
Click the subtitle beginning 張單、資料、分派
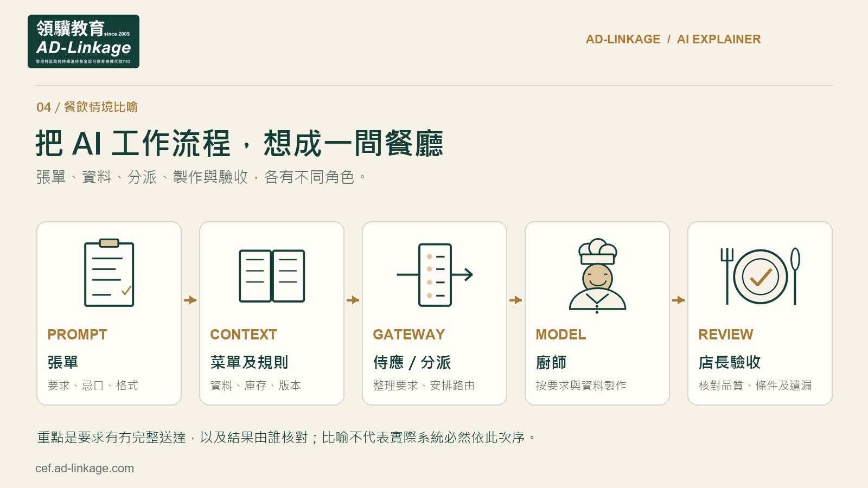click(201, 177)
